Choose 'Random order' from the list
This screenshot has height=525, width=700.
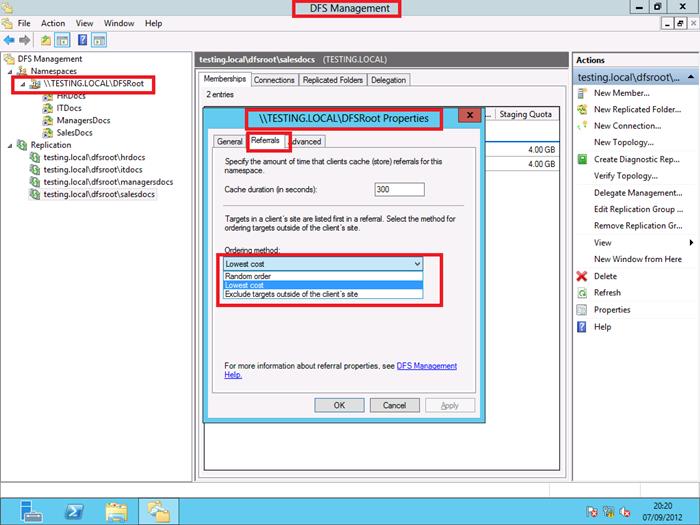248,276
